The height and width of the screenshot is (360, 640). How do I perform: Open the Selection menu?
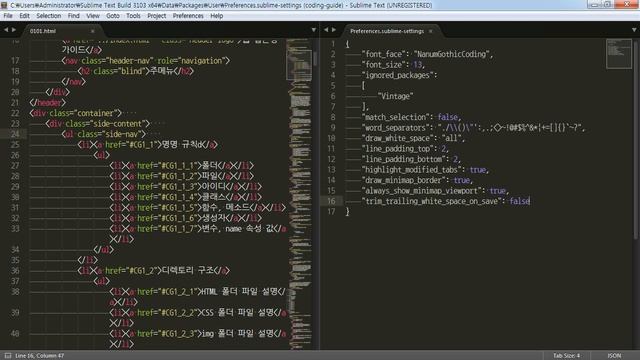48,16
